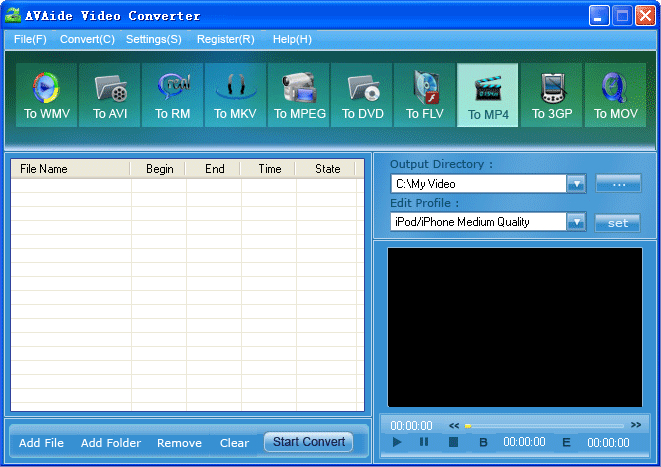
Task: Click Add File button
Action: [42, 443]
